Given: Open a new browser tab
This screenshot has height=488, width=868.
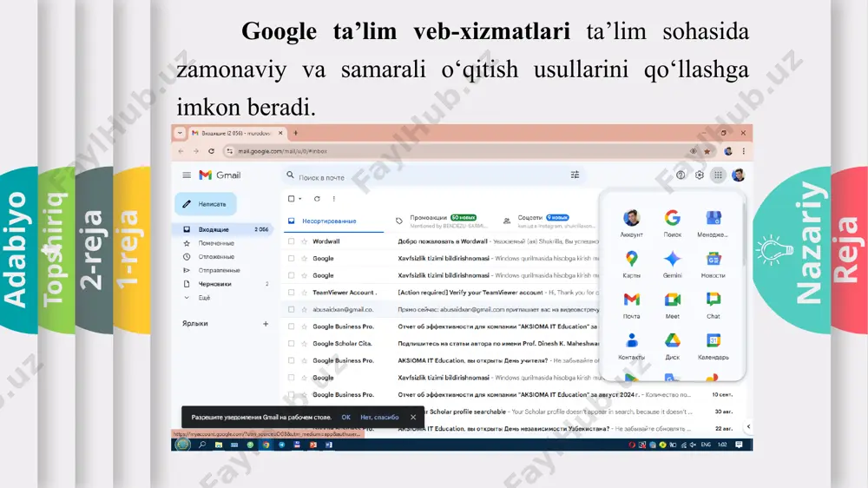Looking at the screenshot, I should (296, 133).
